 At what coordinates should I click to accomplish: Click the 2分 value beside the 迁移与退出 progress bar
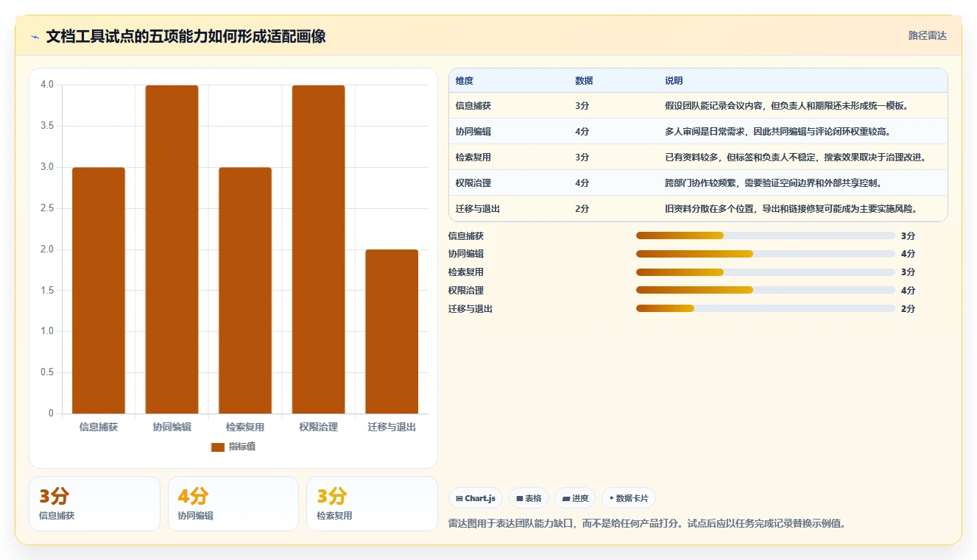point(909,309)
